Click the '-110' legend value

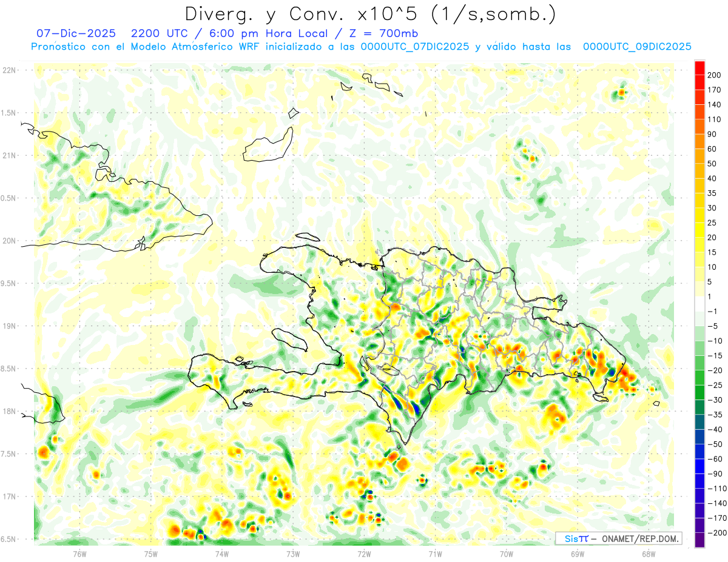718,488
